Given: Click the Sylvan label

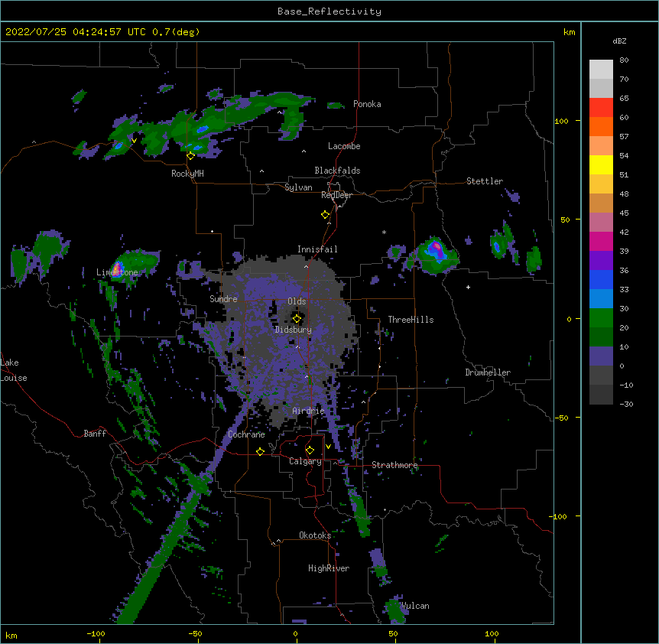Looking at the screenshot, I should point(298,187).
